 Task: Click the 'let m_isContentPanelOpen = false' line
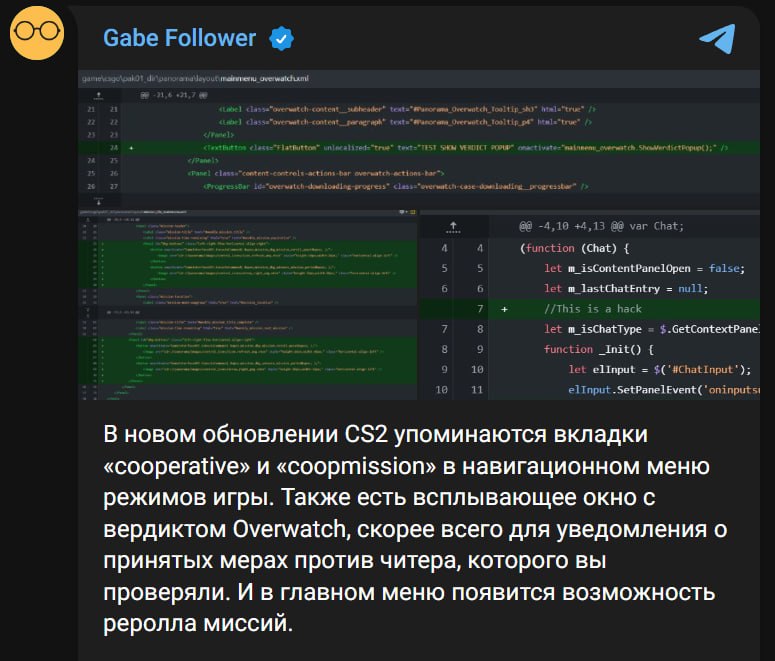(x=644, y=268)
